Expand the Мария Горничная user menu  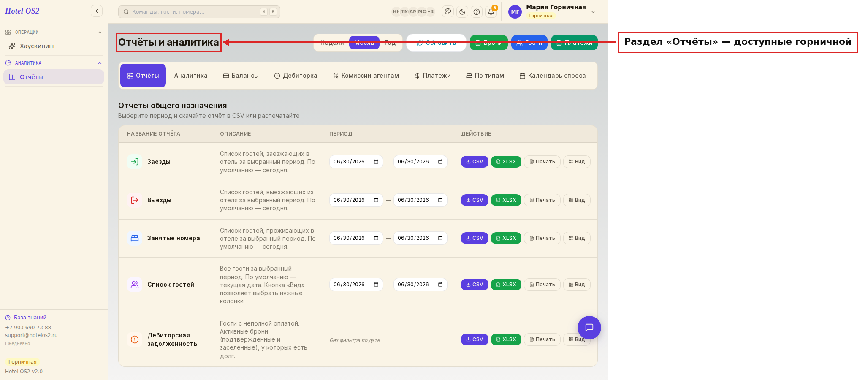593,12
